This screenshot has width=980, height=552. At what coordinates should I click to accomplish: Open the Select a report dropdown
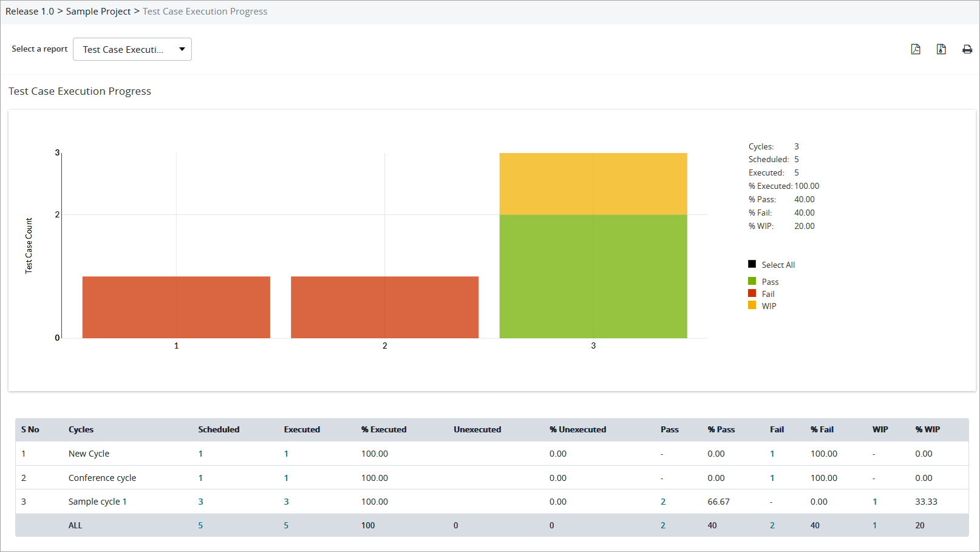[132, 49]
